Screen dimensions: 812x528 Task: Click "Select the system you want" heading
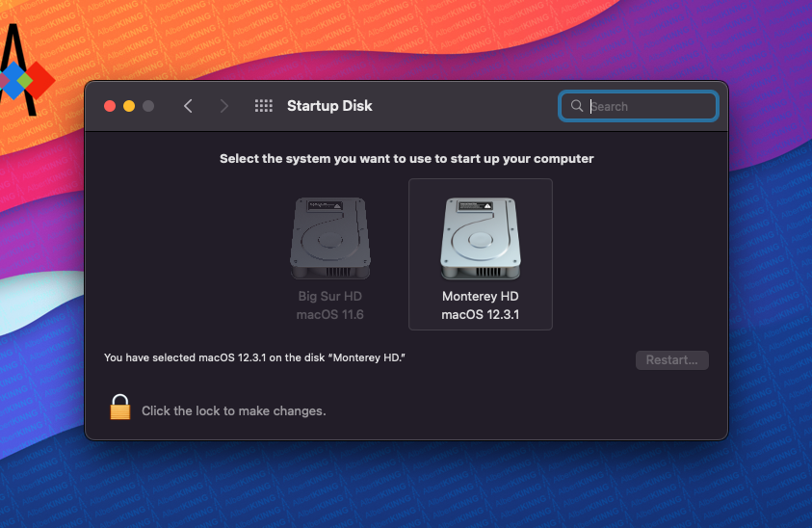(x=406, y=159)
